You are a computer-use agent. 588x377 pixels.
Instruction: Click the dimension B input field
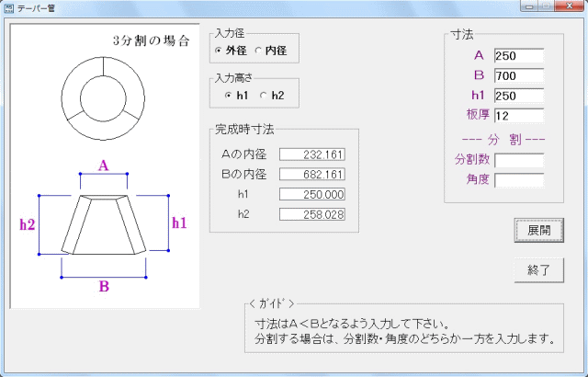tap(519, 75)
